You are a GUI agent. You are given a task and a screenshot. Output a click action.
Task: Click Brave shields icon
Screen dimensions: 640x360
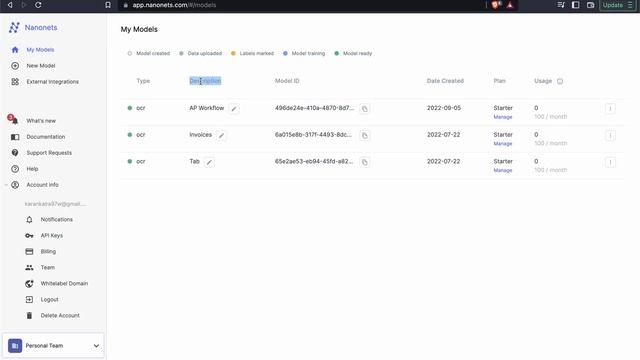(x=496, y=5)
